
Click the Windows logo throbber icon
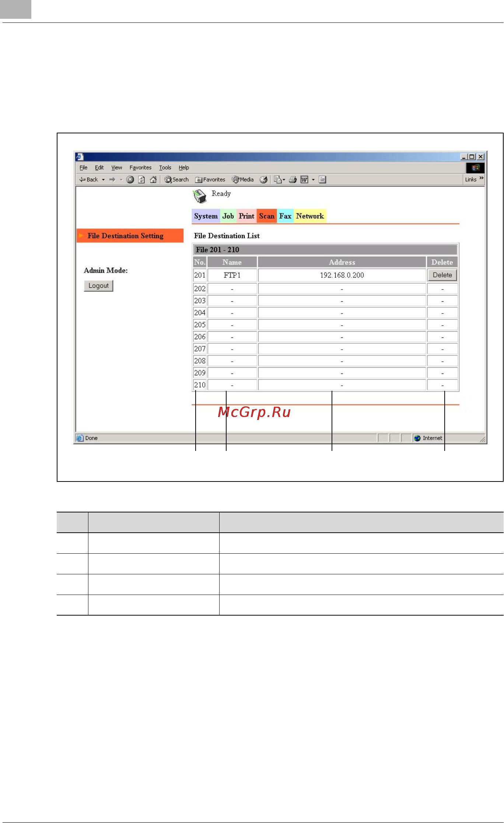pos(475,168)
